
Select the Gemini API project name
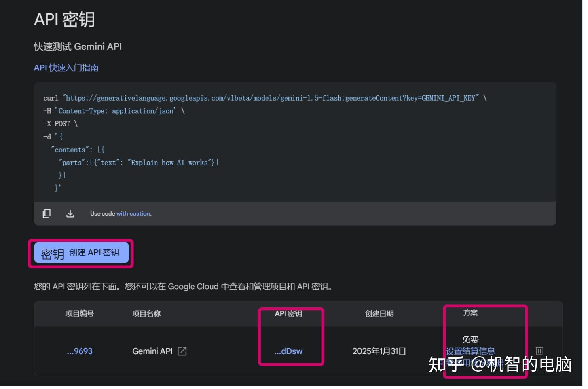tap(152, 351)
